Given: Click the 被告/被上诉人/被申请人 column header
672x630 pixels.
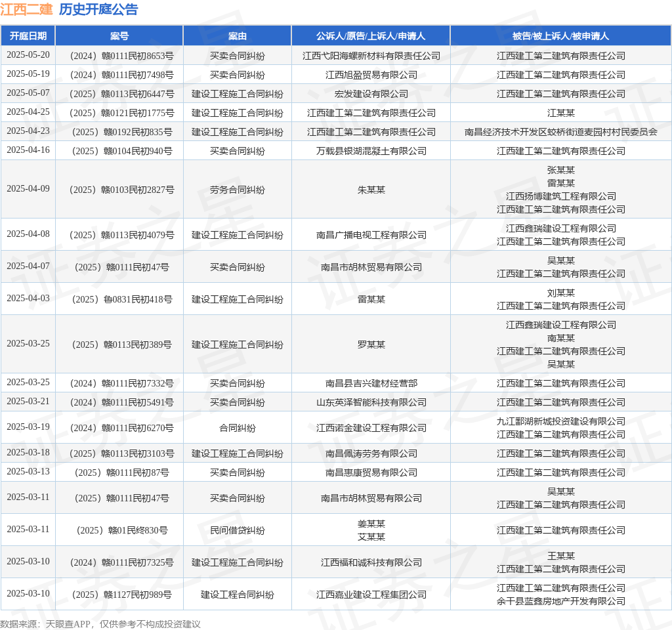Looking at the screenshot, I should coord(560,36).
